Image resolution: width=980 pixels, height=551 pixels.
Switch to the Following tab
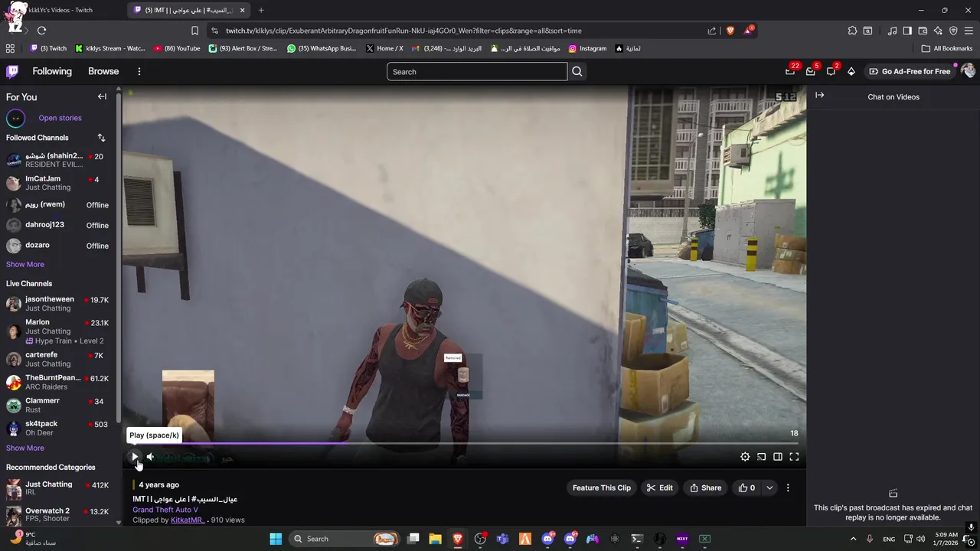[x=52, y=71]
